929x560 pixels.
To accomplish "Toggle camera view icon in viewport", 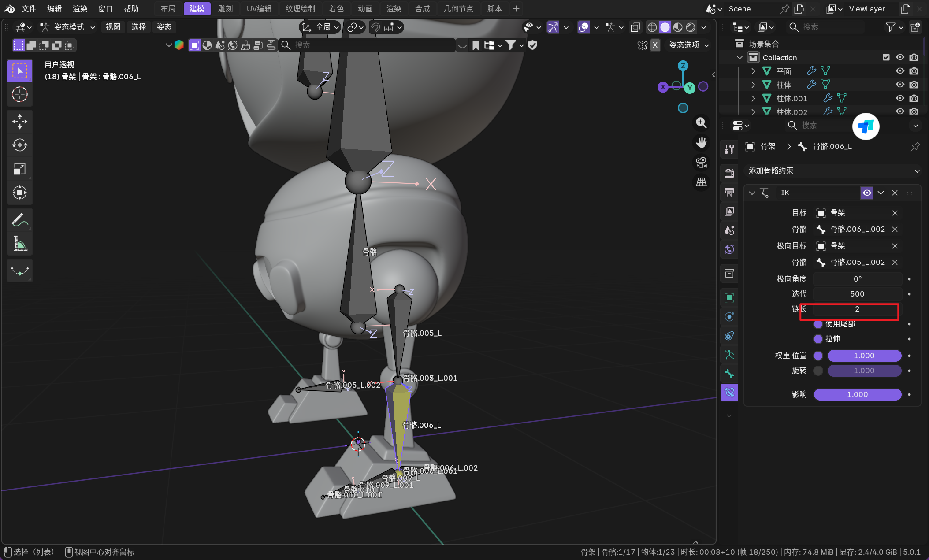I will 701,163.
